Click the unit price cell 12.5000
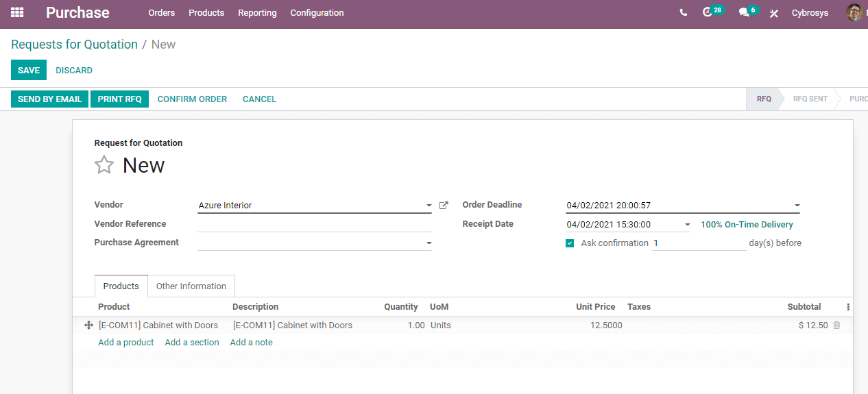Screen dimensions: 868x394 (606, 325)
